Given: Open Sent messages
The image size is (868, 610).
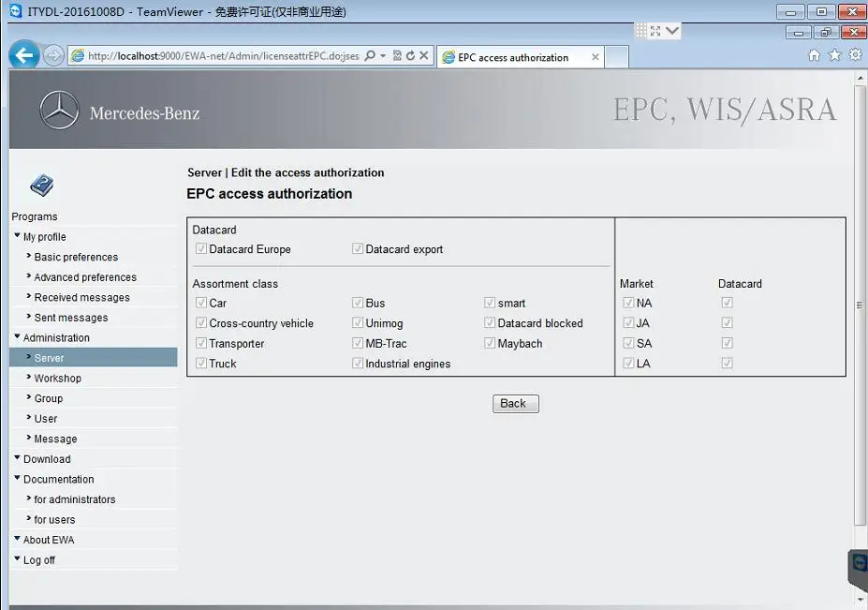Looking at the screenshot, I should pos(71,318).
